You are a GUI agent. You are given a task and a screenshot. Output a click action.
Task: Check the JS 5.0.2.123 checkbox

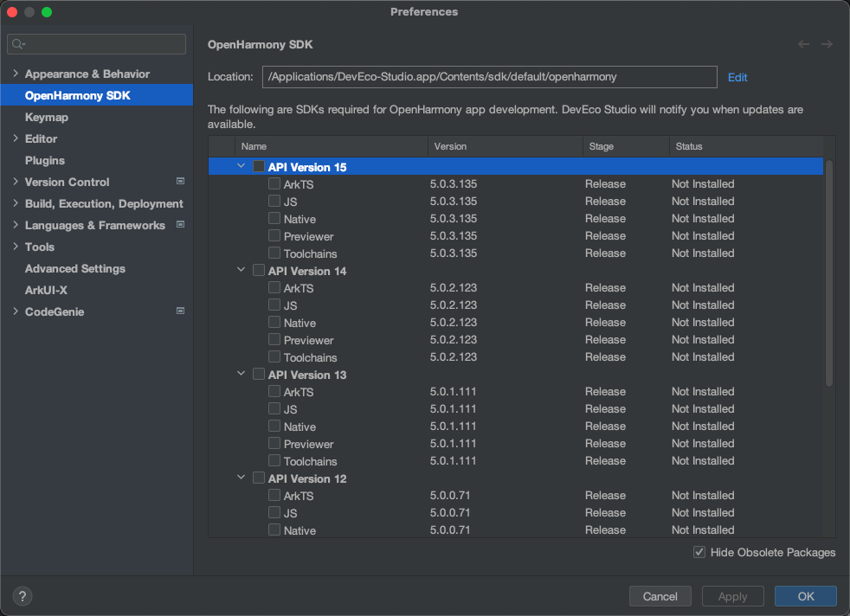[274, 305]
